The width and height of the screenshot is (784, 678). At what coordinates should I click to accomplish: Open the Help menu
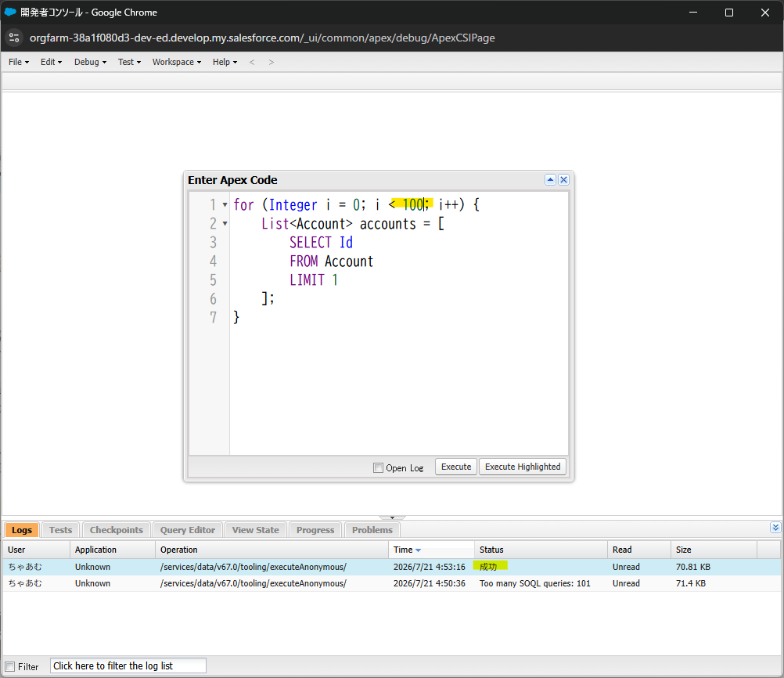coord(225,62)
